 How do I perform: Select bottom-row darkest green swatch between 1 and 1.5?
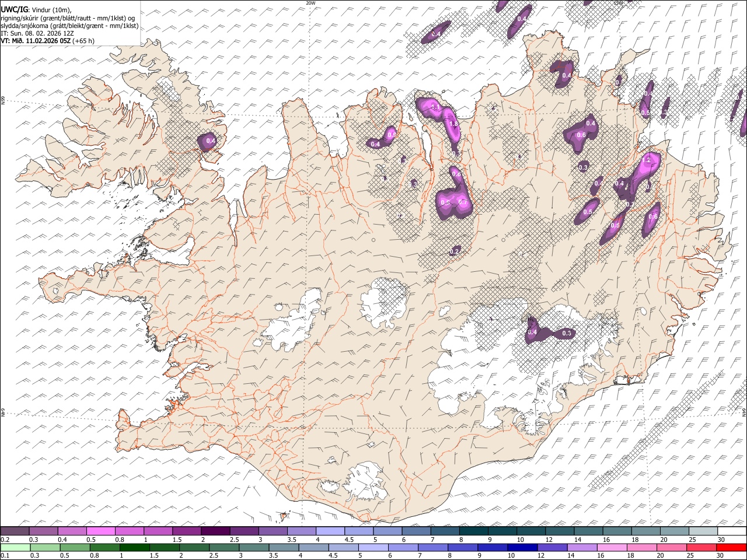coord(134,547)
